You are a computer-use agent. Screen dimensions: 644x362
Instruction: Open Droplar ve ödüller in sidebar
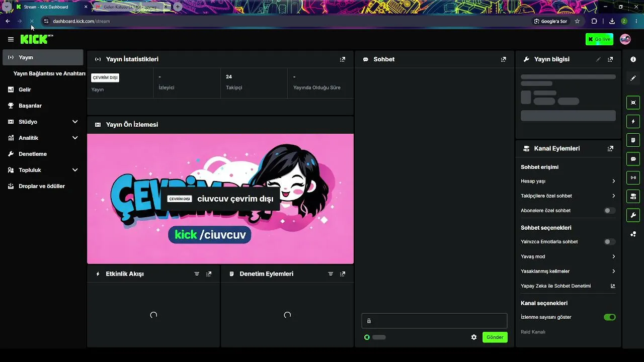coord(43,186)
